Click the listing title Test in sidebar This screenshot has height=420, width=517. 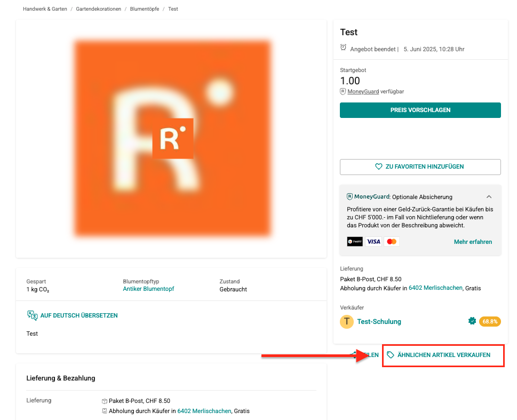click(x=348, y=33)
